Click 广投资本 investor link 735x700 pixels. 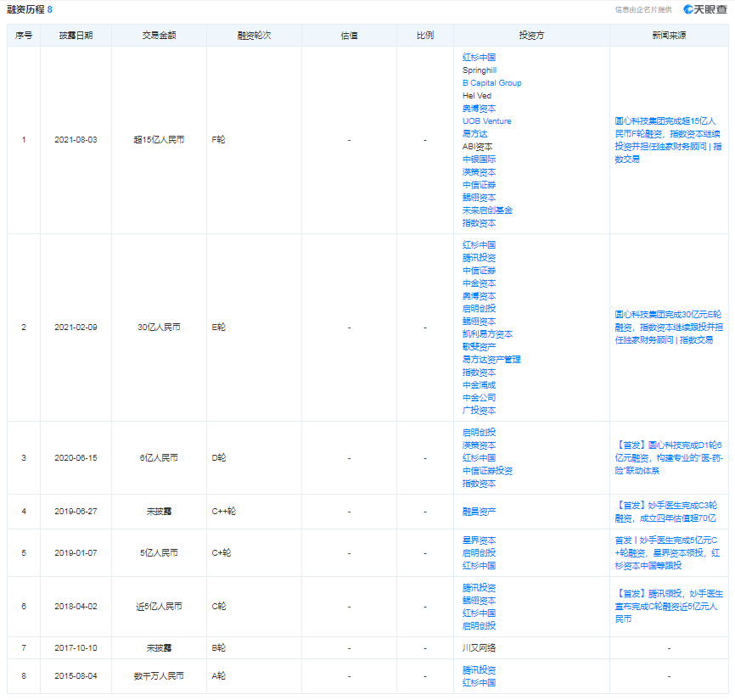tap(479, 411)
